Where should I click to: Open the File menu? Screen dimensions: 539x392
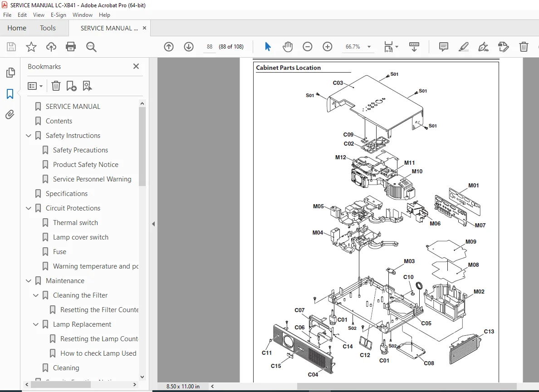(7, 15)
